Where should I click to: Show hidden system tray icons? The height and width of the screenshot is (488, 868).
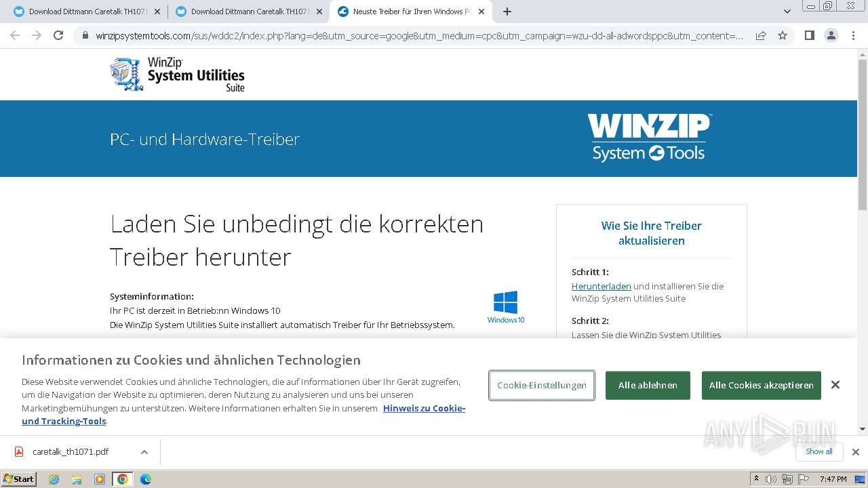[756, 479]
